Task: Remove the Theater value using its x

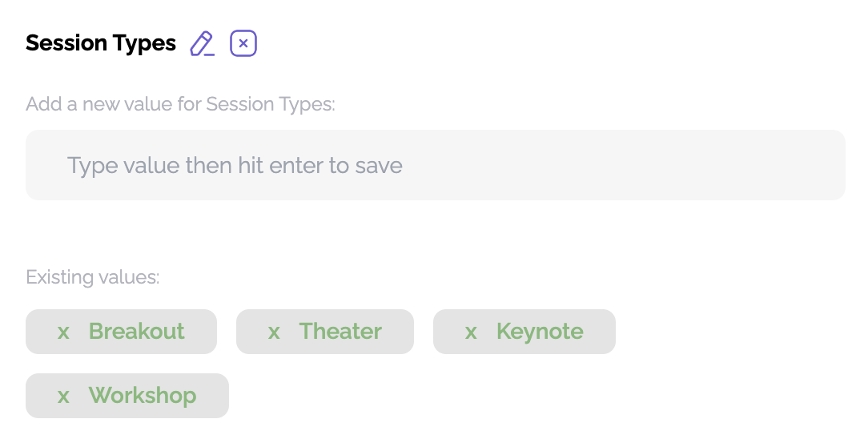Action: [274, 332]
